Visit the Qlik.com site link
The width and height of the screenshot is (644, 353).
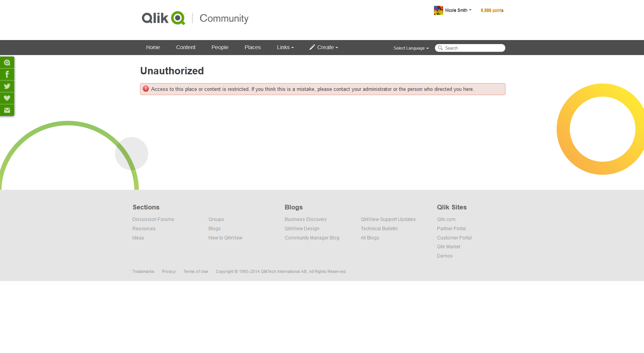pyautogui.click(x=446, y=219)
